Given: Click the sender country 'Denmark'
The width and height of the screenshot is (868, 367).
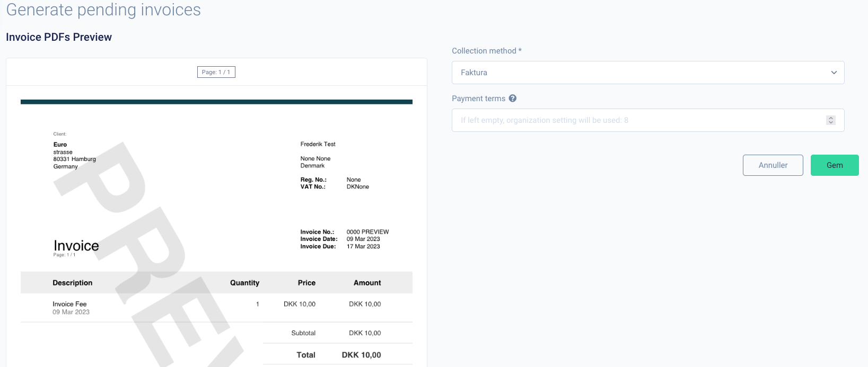Looking at the screenshot, I should pyautogui.click(x=312, y=166).
